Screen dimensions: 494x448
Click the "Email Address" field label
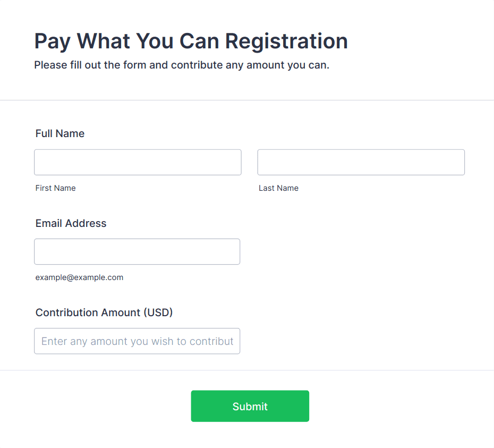click(71, 223)
